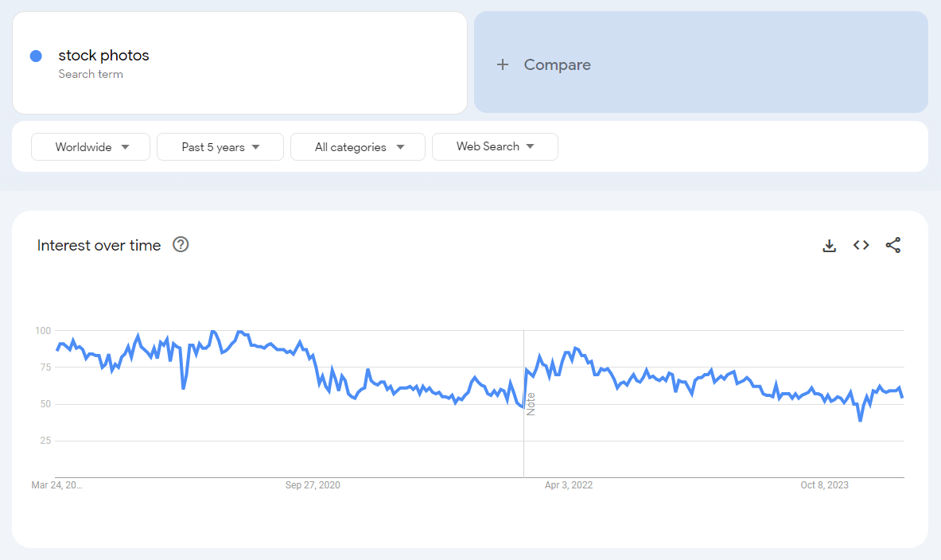Click the Oct 8, 2023 date label

click(x=824, y=485)
